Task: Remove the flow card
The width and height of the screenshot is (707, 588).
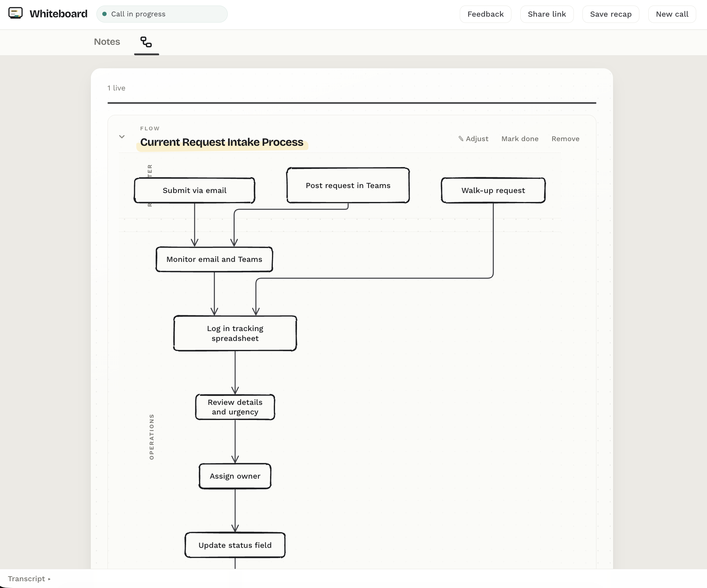Action: [565, 139]
